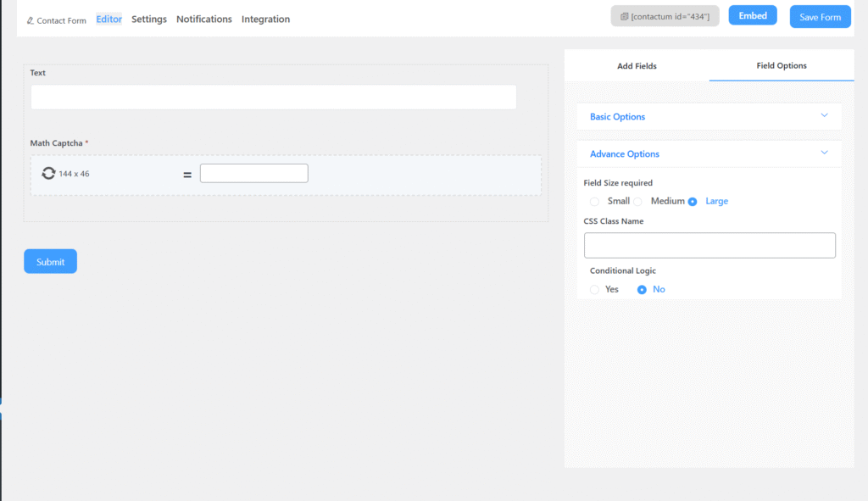Open the Editor tab
Image resolution: width=868 pixels, height=501 pixels.
pos(109,19)
